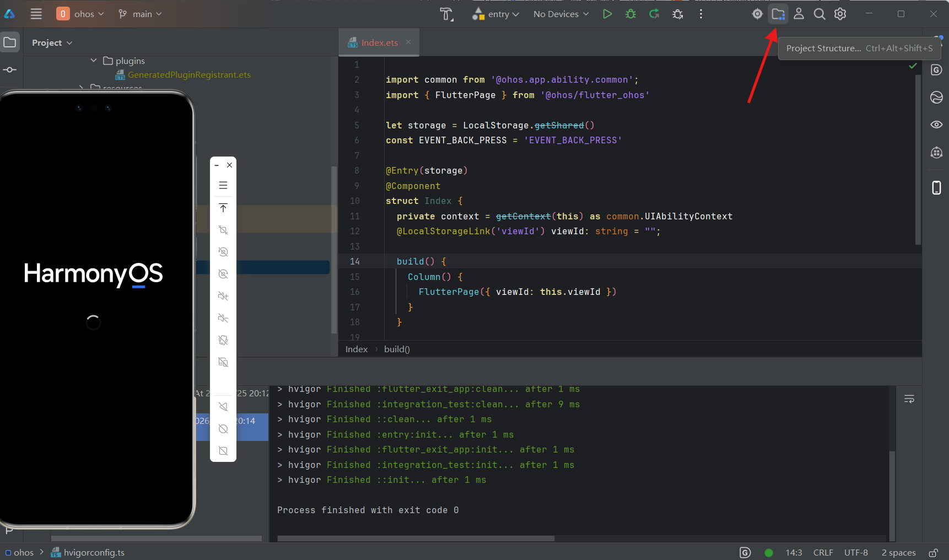Open the G panel in right sidebar
Screen dimensions: 949x560
(936, 70)
